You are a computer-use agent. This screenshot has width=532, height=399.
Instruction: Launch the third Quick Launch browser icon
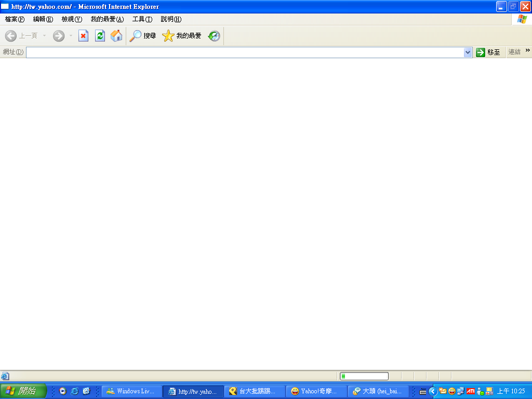point(87,391)
